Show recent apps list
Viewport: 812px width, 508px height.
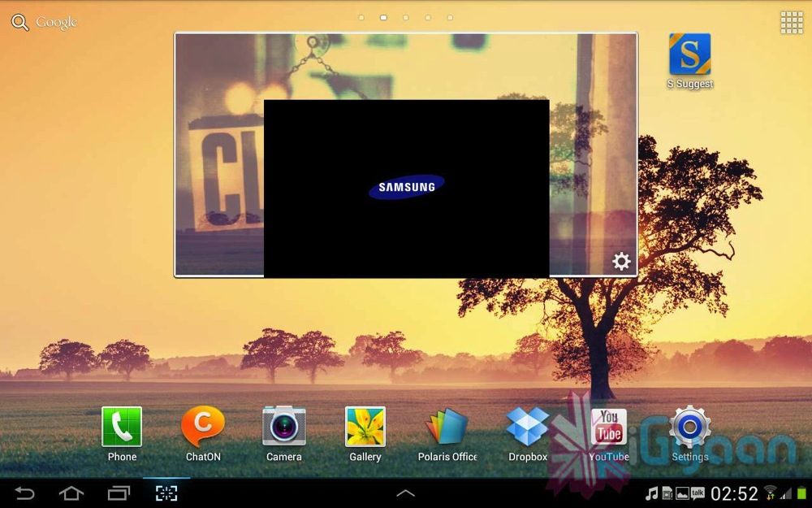tap(119, 493)
